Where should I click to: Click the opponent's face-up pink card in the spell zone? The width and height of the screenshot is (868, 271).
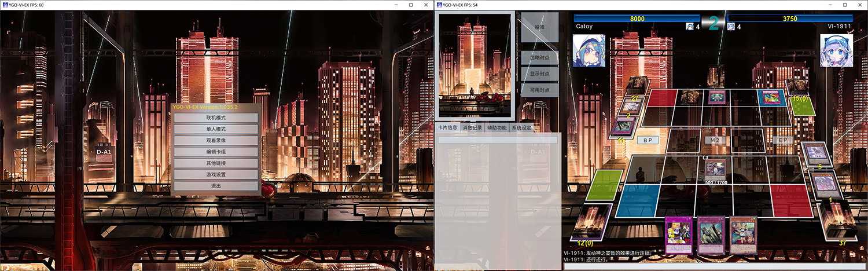[x=716, y=97]
